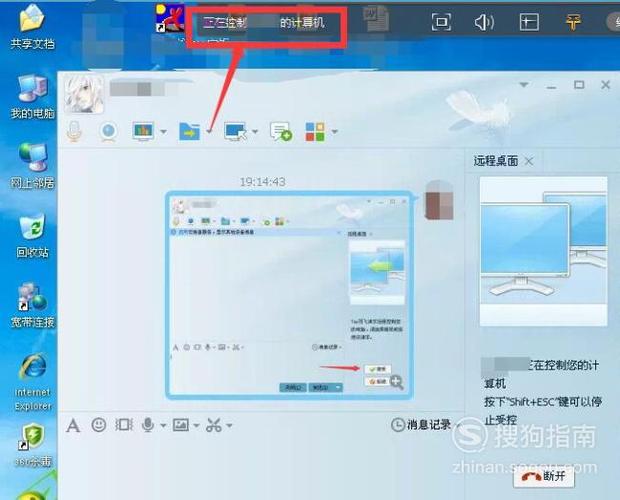Expand the dropdown beside the presentation monitor icon
The image size is (620, 500).
click(163, 132)
